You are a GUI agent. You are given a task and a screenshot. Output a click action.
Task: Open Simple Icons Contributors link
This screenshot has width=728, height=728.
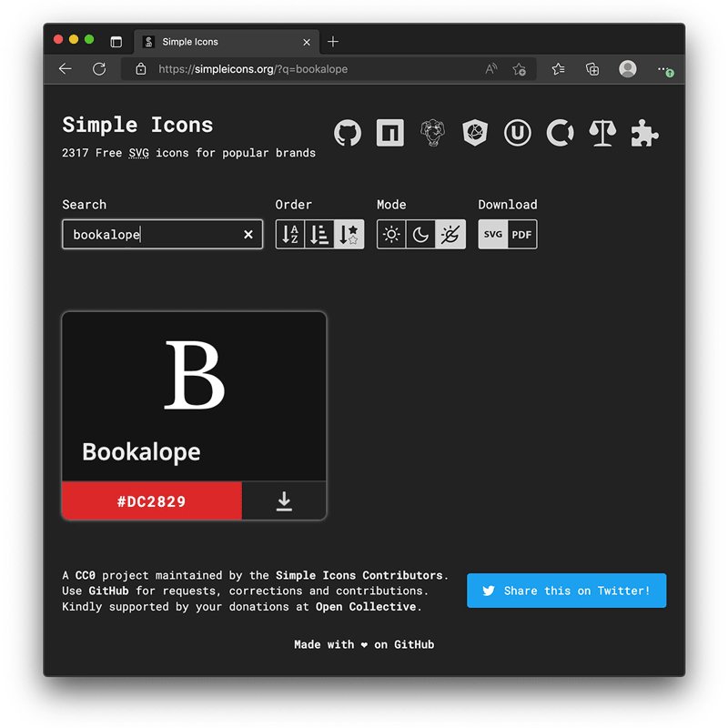(x=359, y=575)
